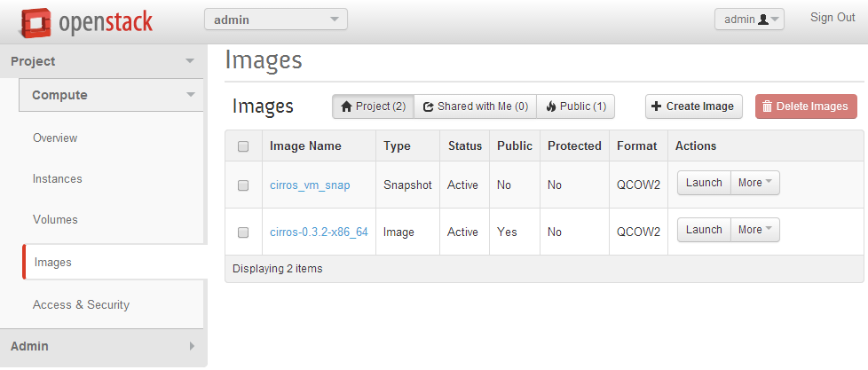This screenshot has height=370, width=868.
Task: Click the home icon on Project filter
Action: point(347,106)
